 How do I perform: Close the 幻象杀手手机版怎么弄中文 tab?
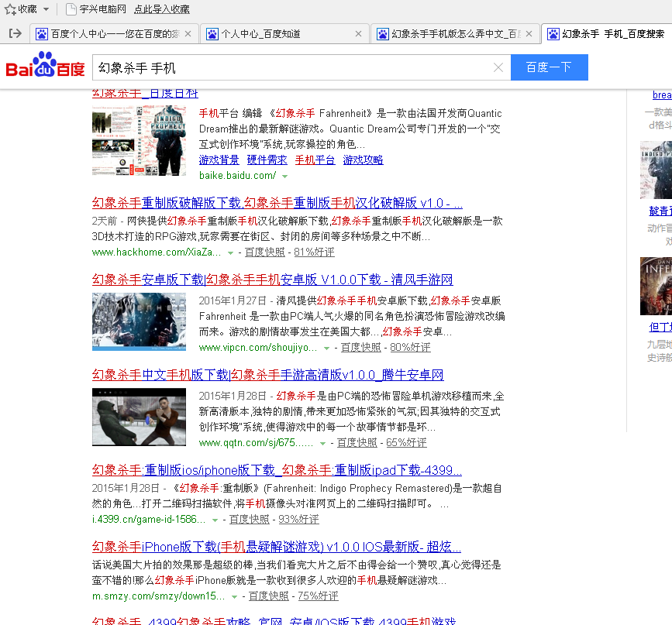(529, 34)
